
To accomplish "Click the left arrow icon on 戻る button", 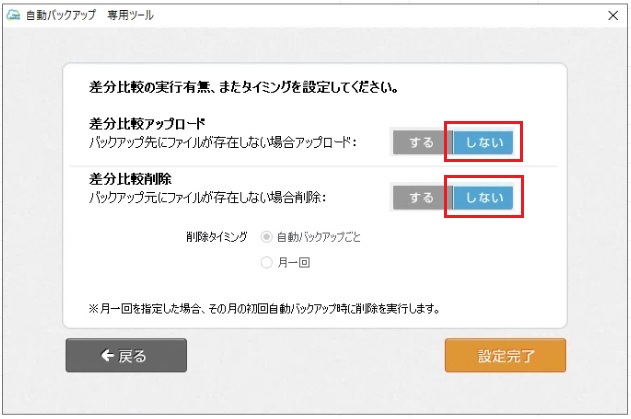I will [x=107, y=355].
